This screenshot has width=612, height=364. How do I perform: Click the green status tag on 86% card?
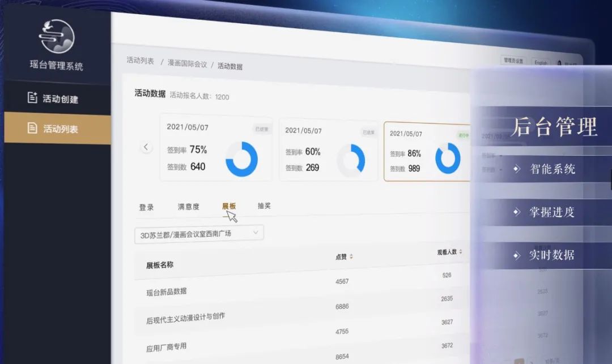[x=464, y=135]
